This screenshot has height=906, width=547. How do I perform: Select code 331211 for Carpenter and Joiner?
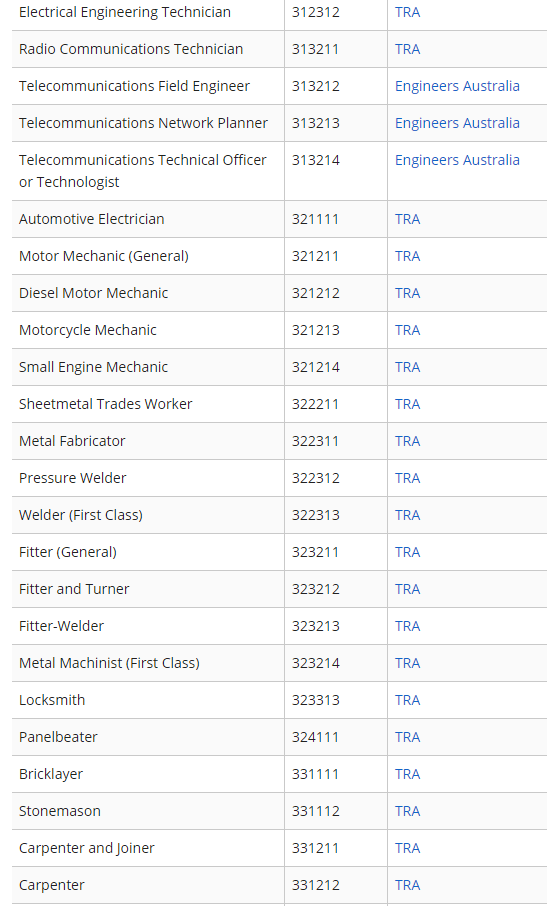click(x=315, y=848)
